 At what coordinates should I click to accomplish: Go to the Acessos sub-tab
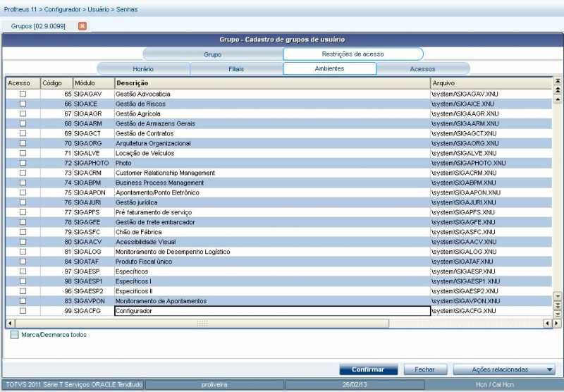[x=422, y=69]
